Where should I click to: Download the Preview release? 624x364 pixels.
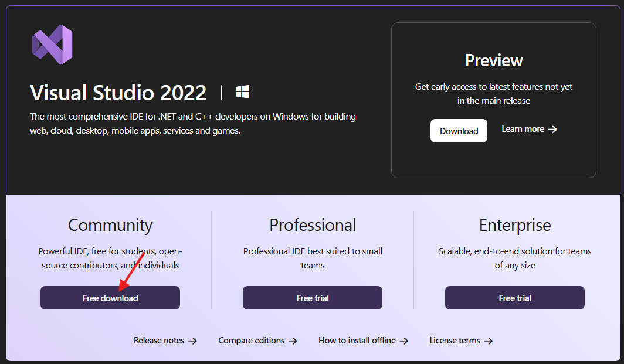459,131
